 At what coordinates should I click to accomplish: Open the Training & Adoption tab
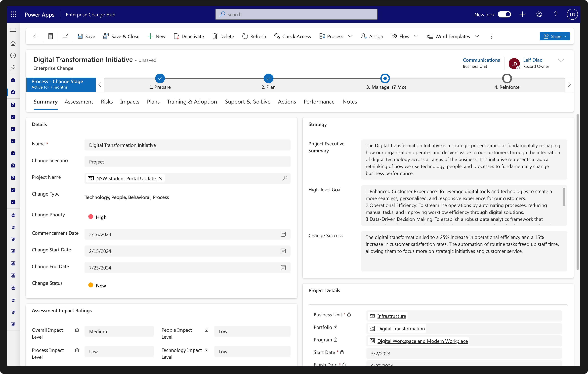click(x=192, y=102)
